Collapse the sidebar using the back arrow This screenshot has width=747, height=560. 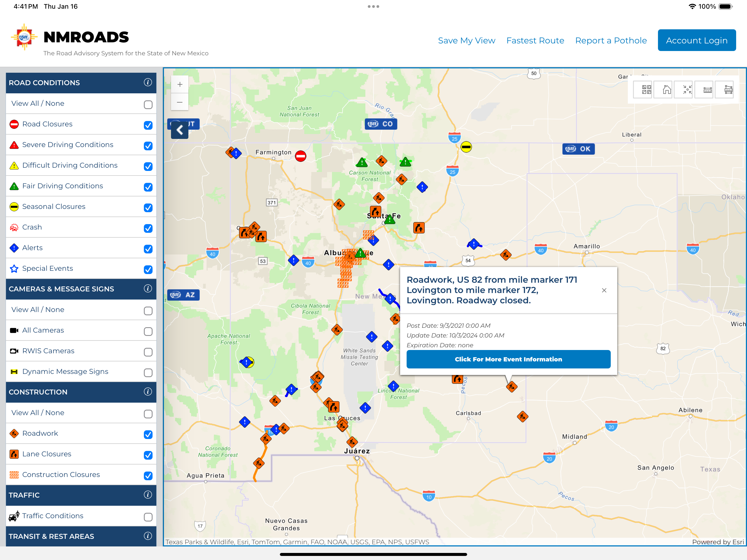coord(180,130)
